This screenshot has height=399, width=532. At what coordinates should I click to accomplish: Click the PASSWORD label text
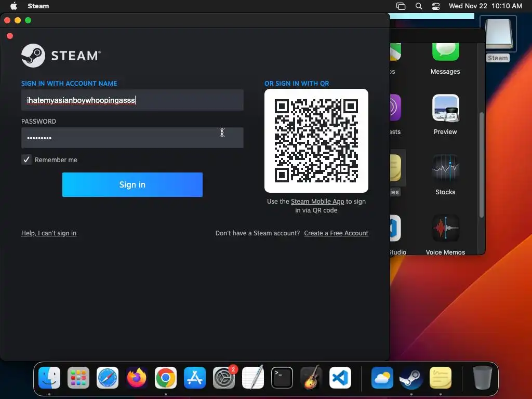38,122
